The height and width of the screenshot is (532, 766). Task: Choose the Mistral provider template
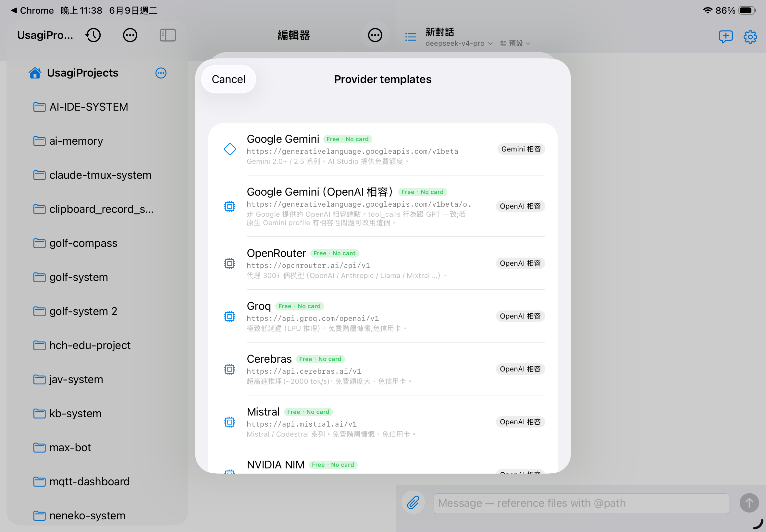(x=383, y=422)
